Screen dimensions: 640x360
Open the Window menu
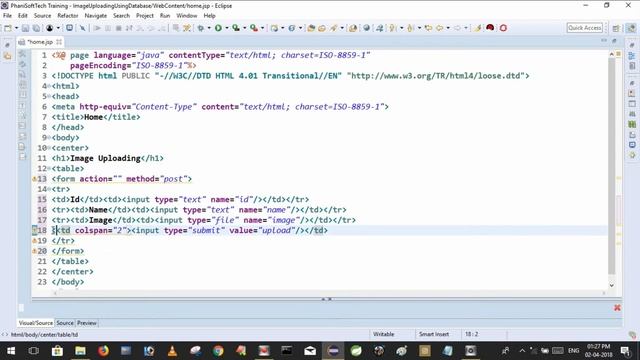click(187, 16)
